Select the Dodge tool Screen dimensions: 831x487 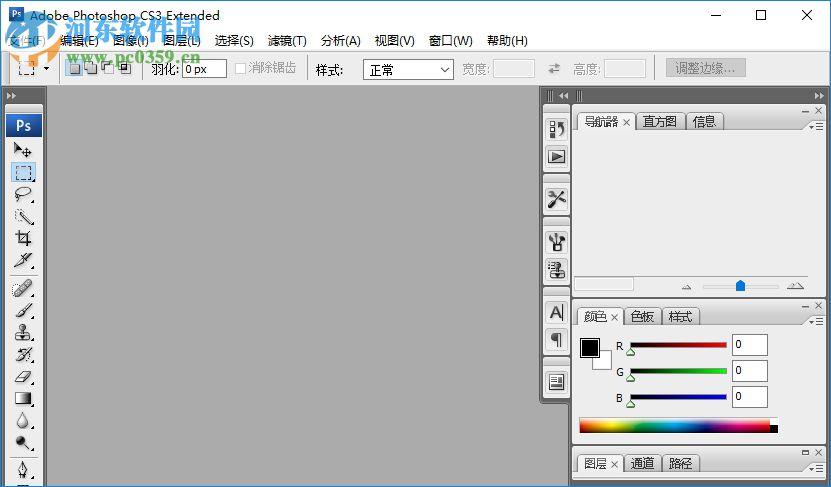tap(23, 442)
